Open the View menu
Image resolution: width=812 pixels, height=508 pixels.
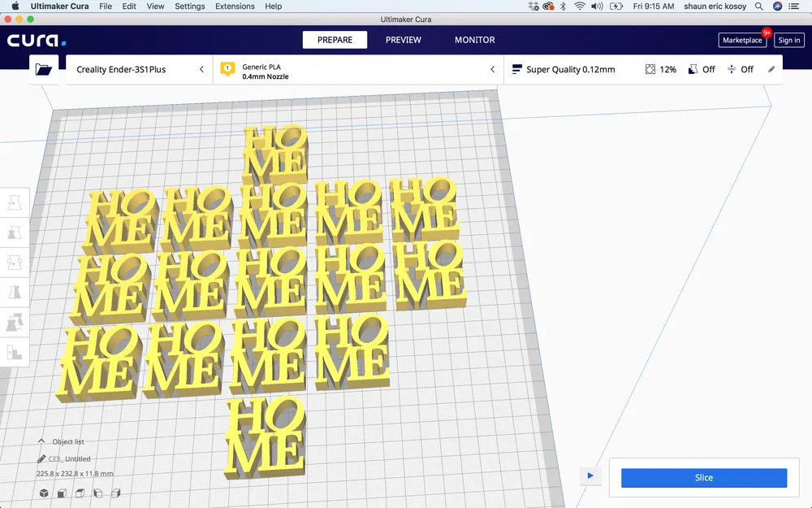(x=155, y=7)
